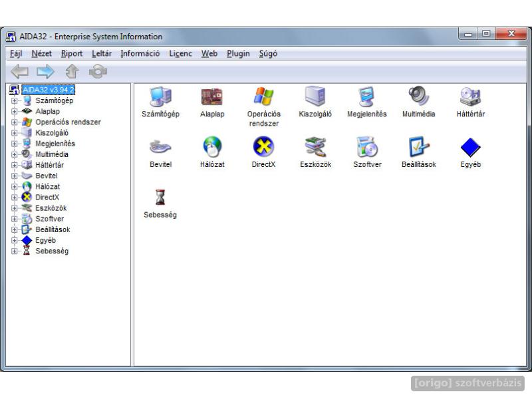
Task: Select the Bevitel label in the left tree
Action: point(47,176)
